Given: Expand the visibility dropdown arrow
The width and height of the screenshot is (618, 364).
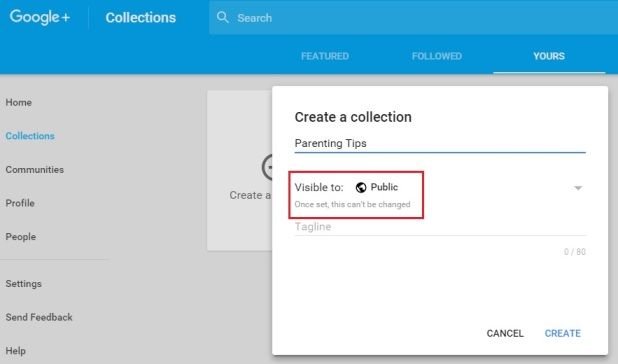Looking at the screenshot, I should [x=578, y=188].
